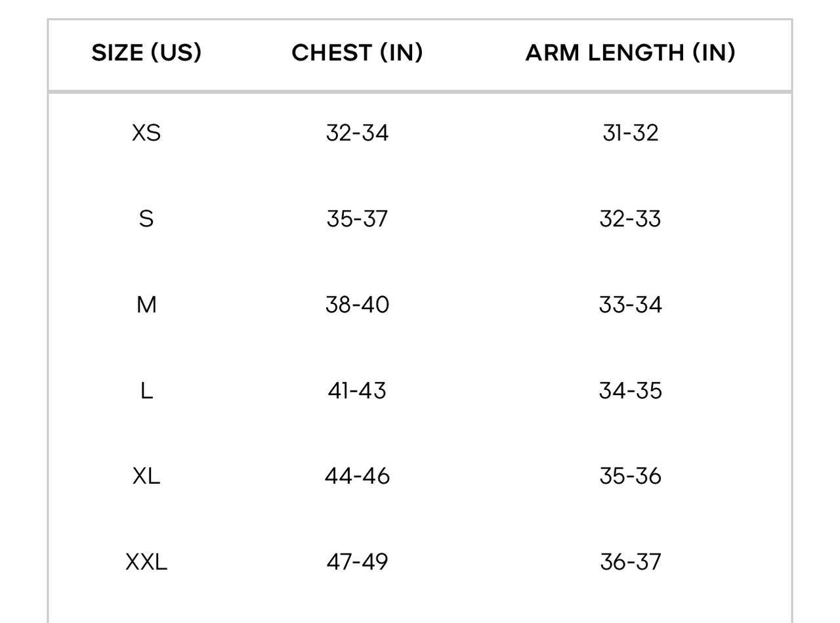Viewport: 840px width, 623px height.
Task: Click chest measurement 38-40
Action: click(357, 305)
